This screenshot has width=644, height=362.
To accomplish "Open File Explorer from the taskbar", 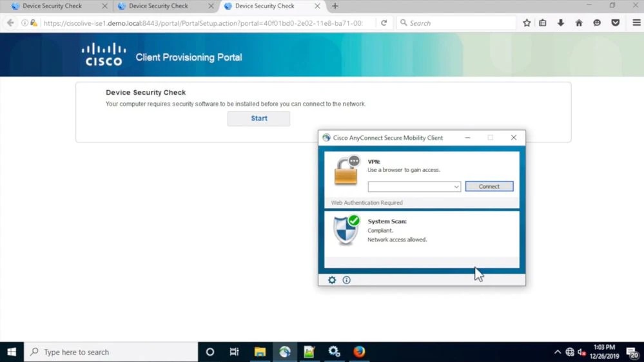I will coord(260,352).
